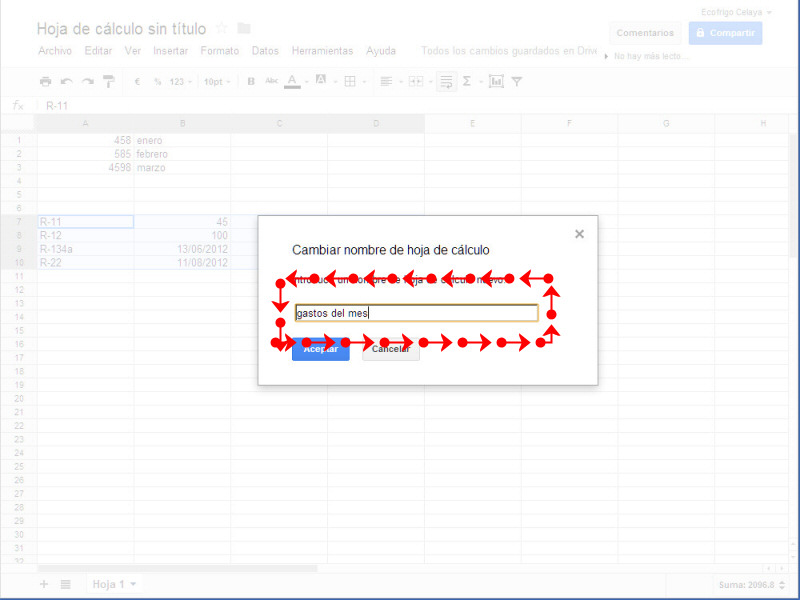Open the borders dropdown arrow
This screenshot has height=600, width=800.
tap(364, 82)
